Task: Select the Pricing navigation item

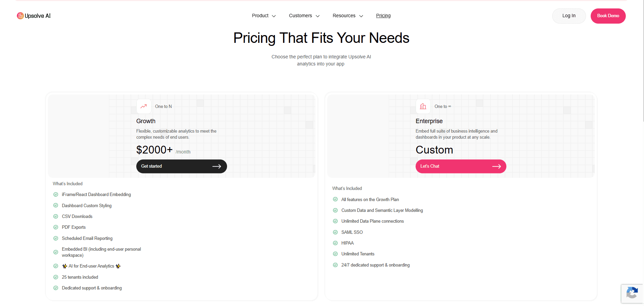Action: [383, 16]
